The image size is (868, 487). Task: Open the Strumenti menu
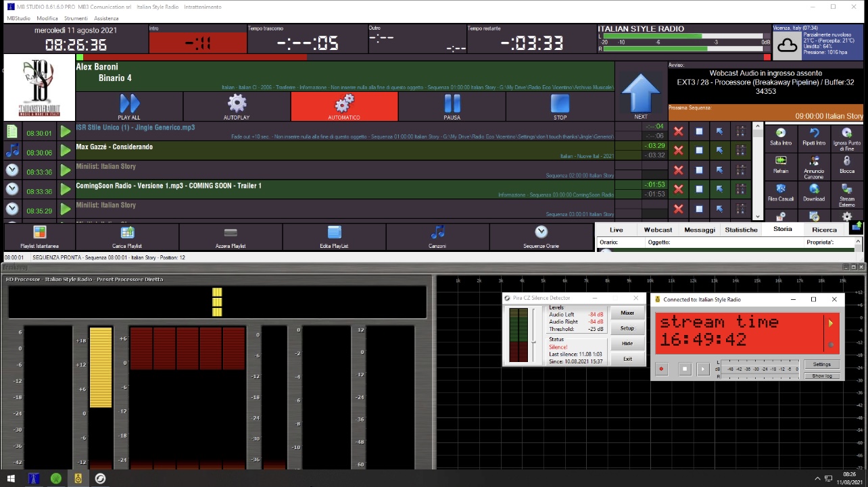tap(76, 18)
